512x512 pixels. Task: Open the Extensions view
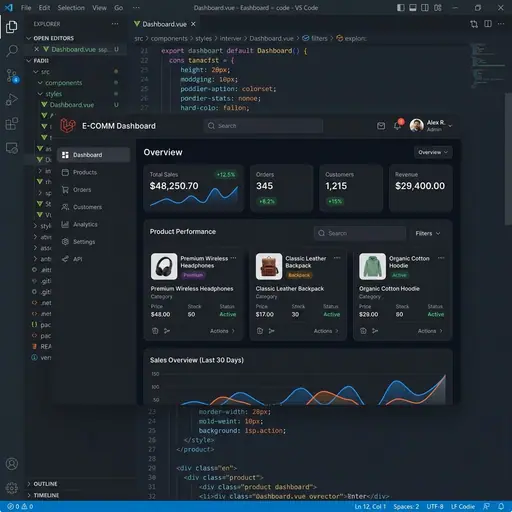click(x=12, y=124)
